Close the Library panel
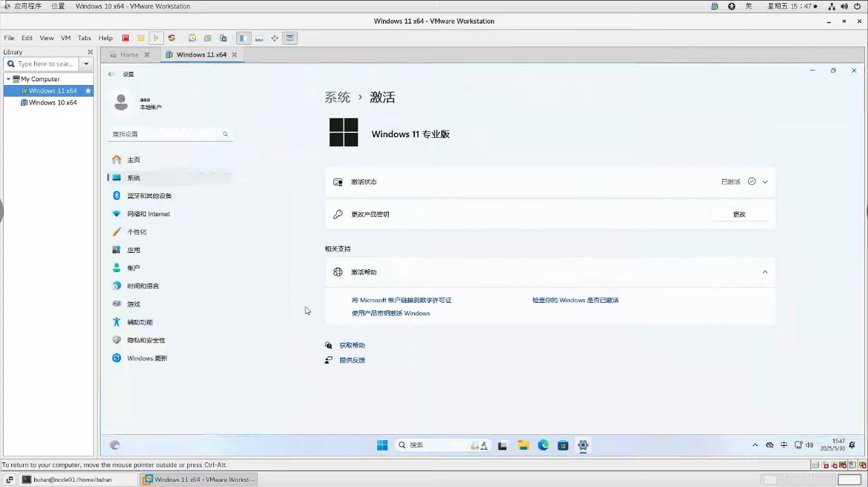Screen dimensions: 868x487 90,52
